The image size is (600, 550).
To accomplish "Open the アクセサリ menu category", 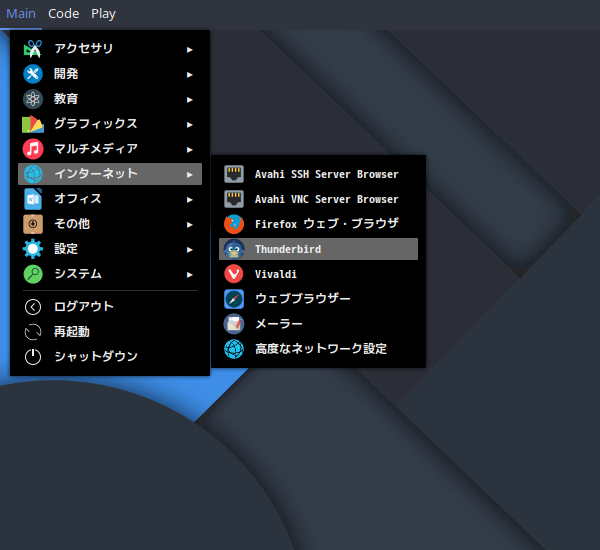I will pyautogui.click(x=110, y=49).
